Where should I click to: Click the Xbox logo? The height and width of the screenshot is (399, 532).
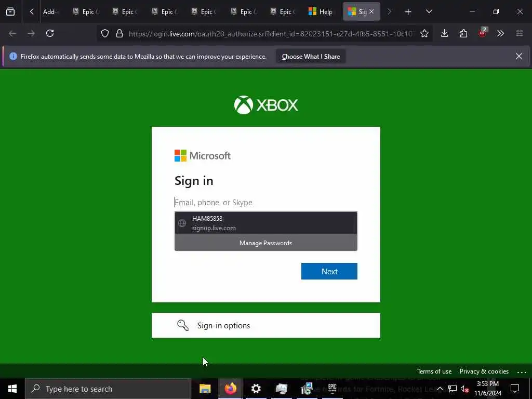coord(266,105)
